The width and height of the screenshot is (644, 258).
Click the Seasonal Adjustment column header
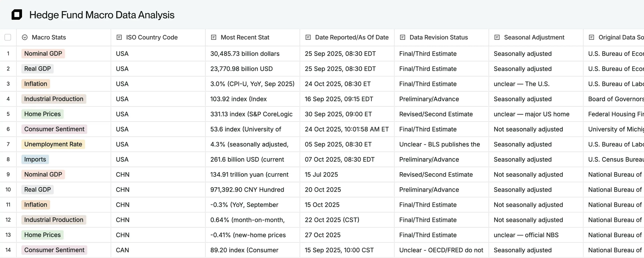pos(534,37)
